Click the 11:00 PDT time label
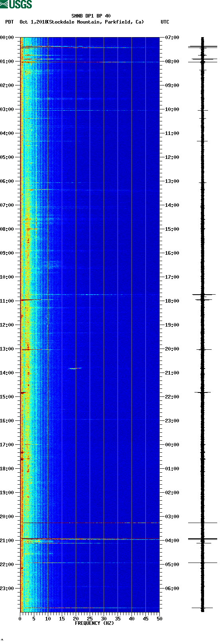Image resolution: width=220 pixels, height=644 pixels. pos(7,301)
